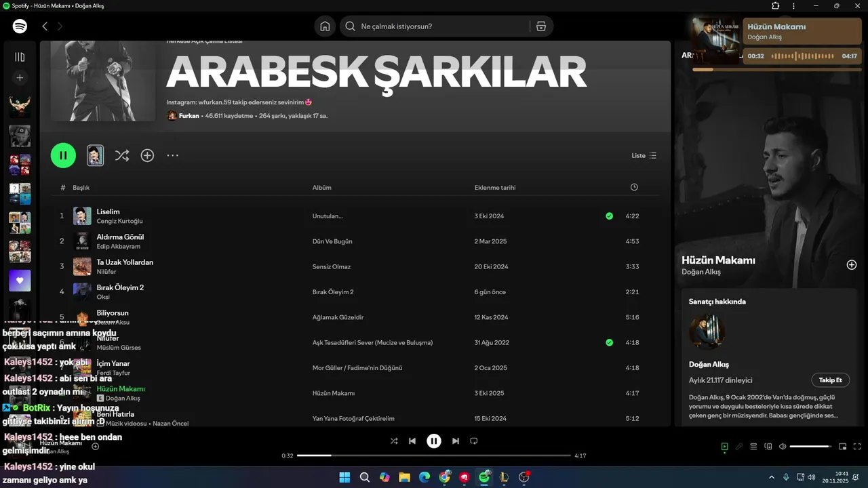
Task: Open File Explorer from the taskbar
Action: pos(404,477)
